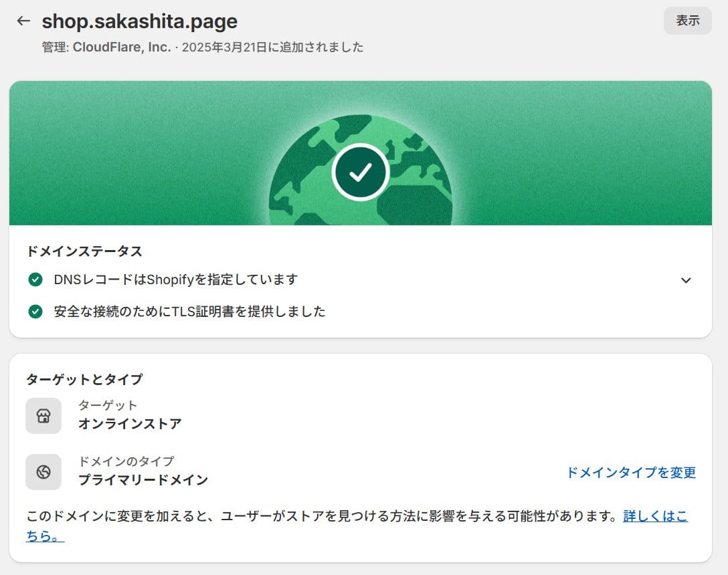Click the shop.sakashita.page title
This screenshot has width=728, height=575.
(140, 21)
